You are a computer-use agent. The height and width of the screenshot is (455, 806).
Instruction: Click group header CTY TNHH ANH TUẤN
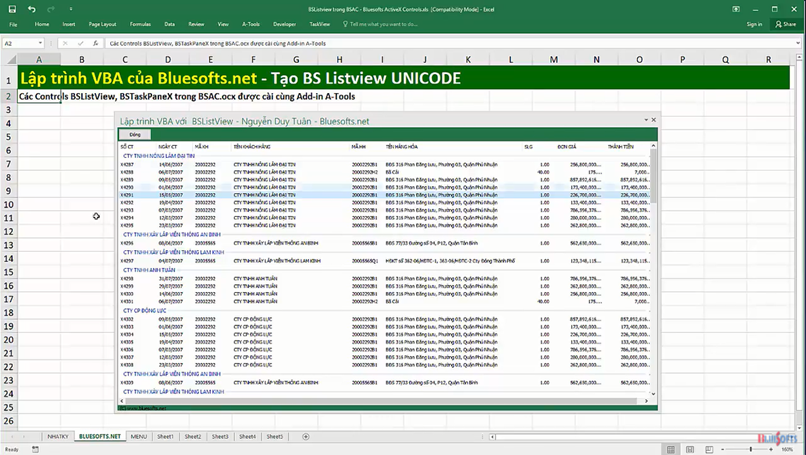[x=149, y=270]
